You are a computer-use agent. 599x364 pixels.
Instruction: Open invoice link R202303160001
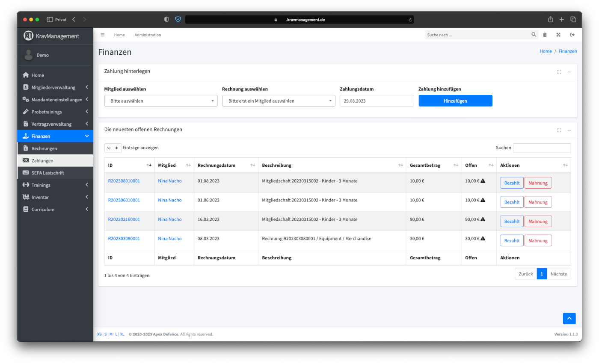[x=124, y=219]
